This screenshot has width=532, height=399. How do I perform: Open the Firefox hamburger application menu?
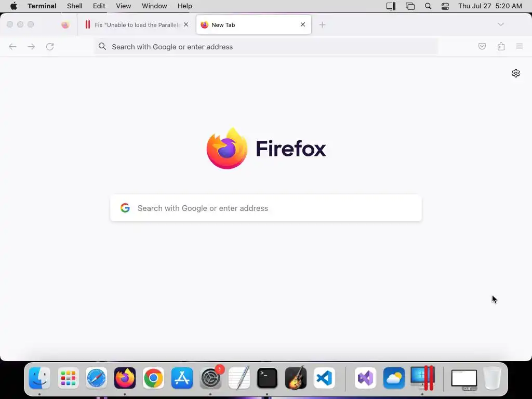point(520,46)
